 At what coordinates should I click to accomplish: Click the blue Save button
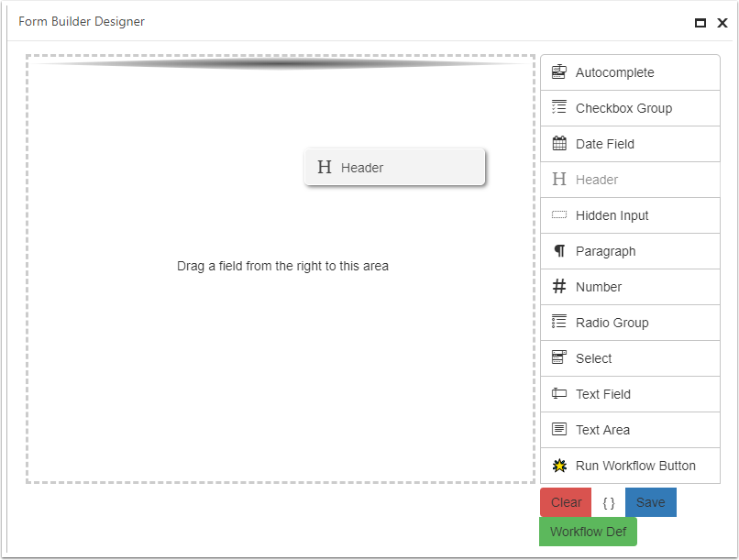click(650, 502)
